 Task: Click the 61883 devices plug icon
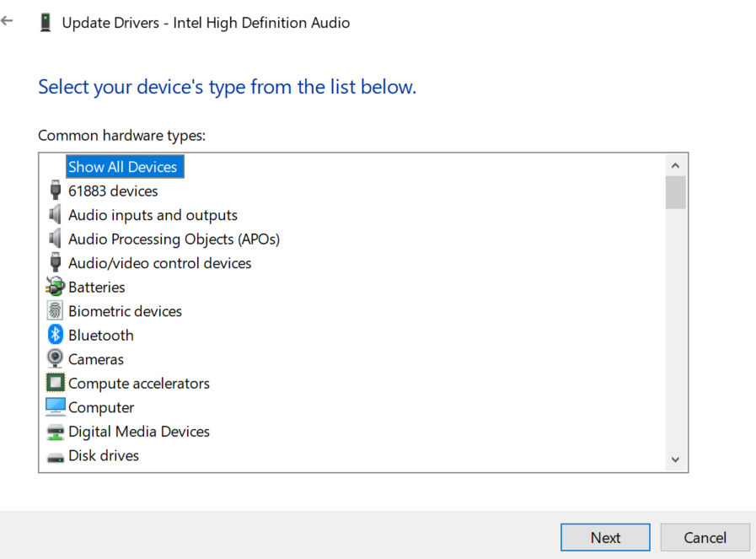coord(56,191)
